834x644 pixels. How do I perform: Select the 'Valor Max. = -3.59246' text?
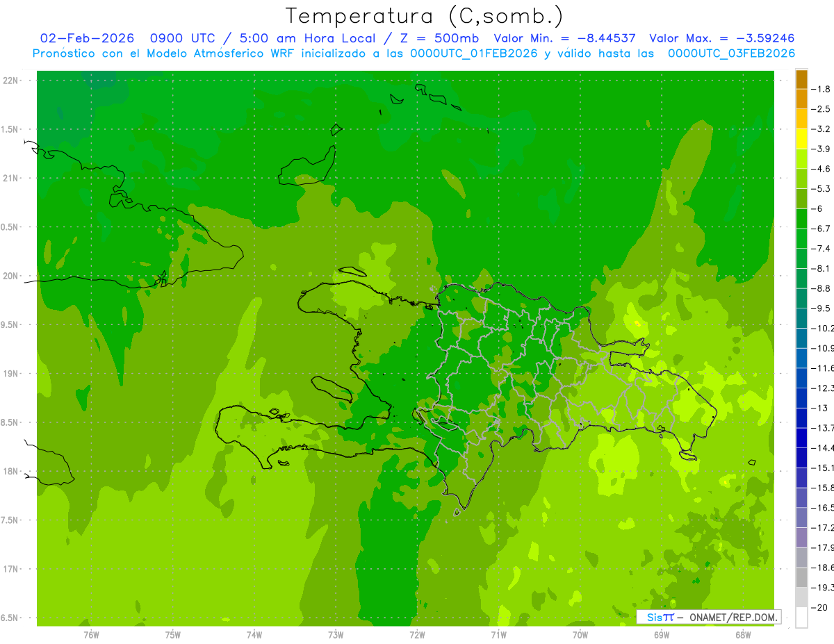tap(721, 38)
